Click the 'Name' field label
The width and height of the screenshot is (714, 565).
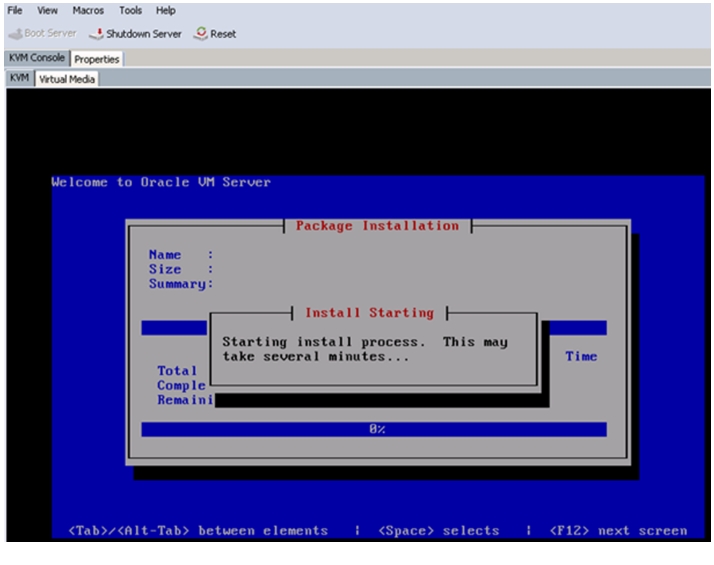click(165, 255)
